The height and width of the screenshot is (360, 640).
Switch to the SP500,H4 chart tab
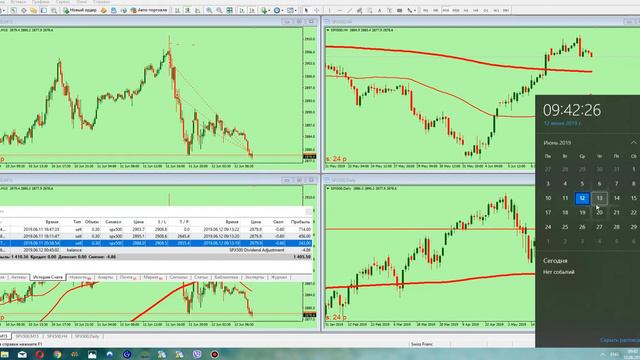click(57, 336)
